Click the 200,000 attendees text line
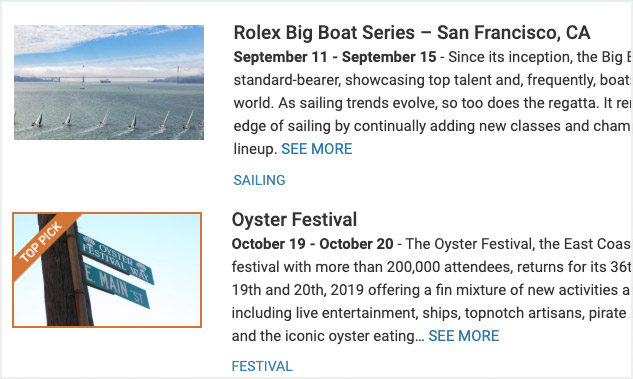 pyautogui.click(x=431, y=267)
